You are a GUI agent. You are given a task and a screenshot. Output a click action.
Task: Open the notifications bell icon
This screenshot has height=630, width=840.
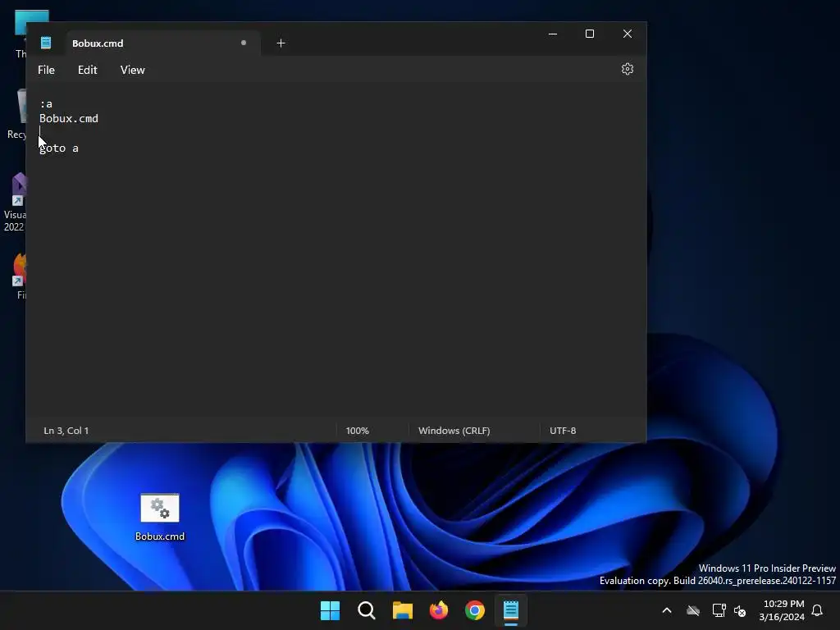click(817, 610)
